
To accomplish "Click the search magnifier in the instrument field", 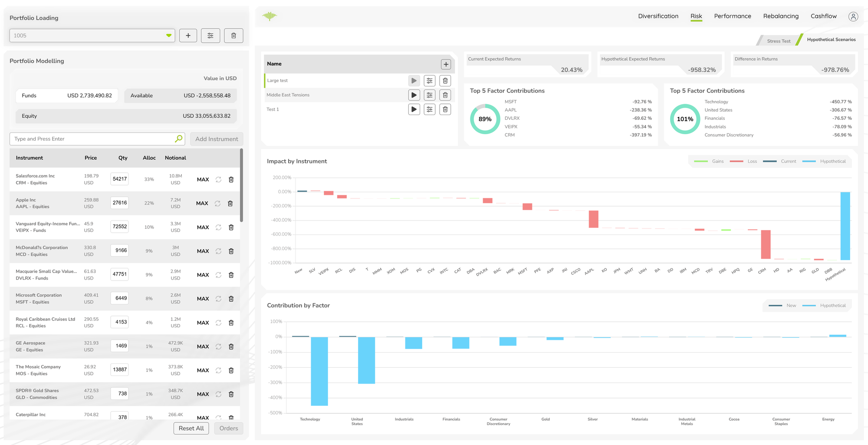I will [178, 138].
